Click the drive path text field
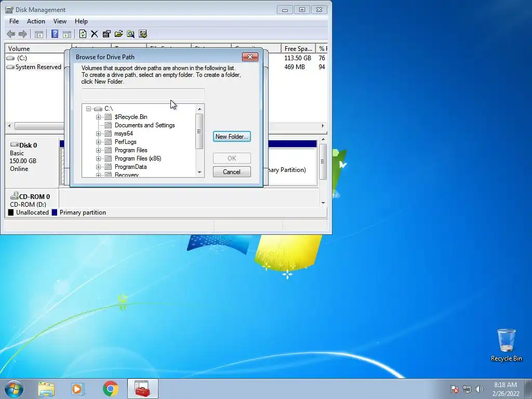The width and height of the screenshot is (532, 399). coord(143,94)
